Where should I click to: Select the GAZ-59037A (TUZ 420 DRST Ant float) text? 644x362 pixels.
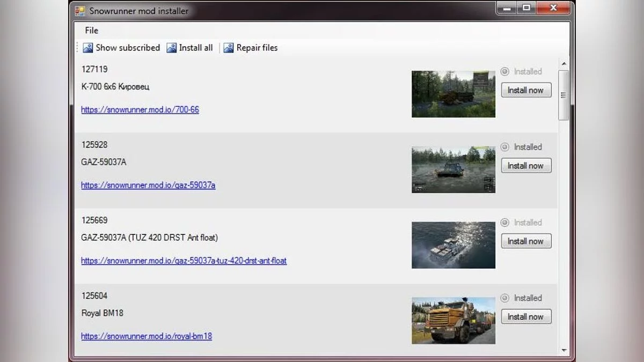tap(150, 238)
